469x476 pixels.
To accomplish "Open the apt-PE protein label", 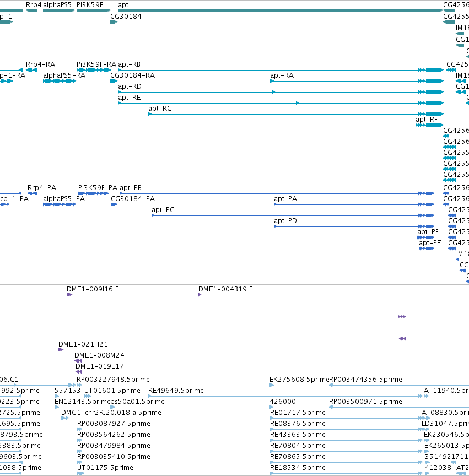I will coord(430,243).
